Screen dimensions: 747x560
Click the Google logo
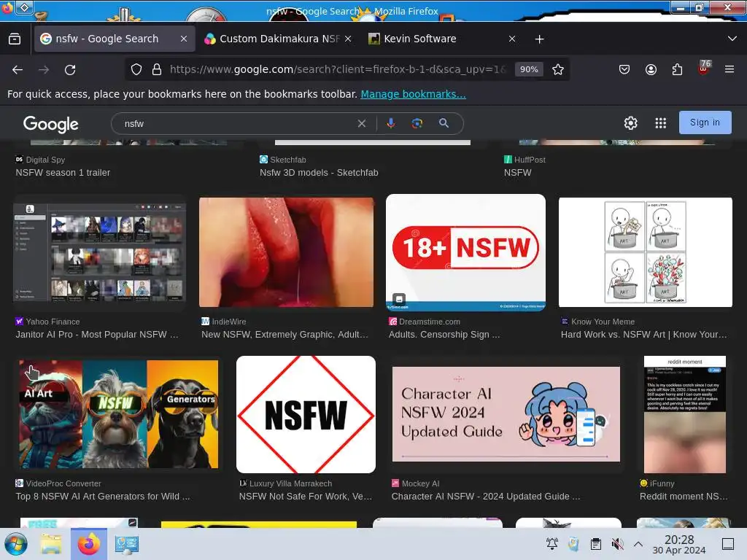(x=50, y=124)
